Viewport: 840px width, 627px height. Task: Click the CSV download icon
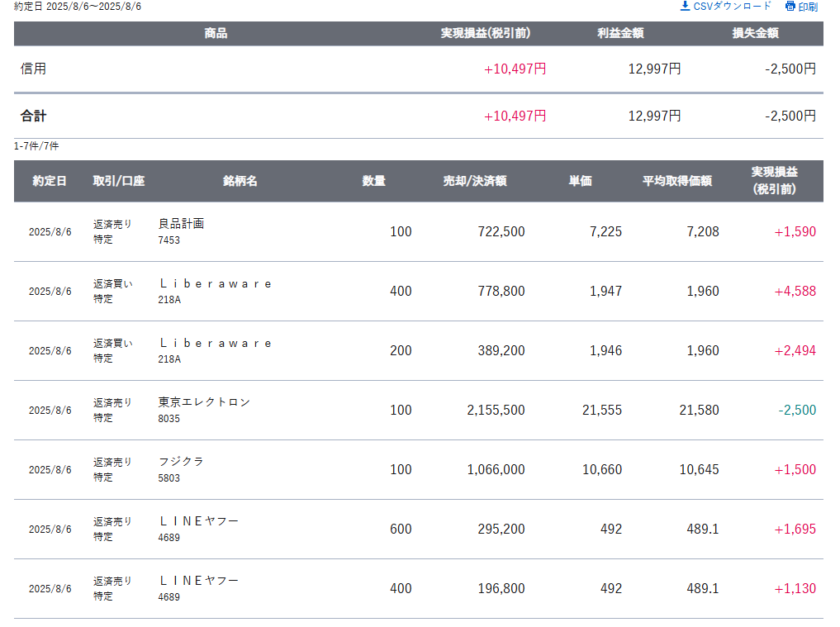pyautogui.click(x=685, y=6)
